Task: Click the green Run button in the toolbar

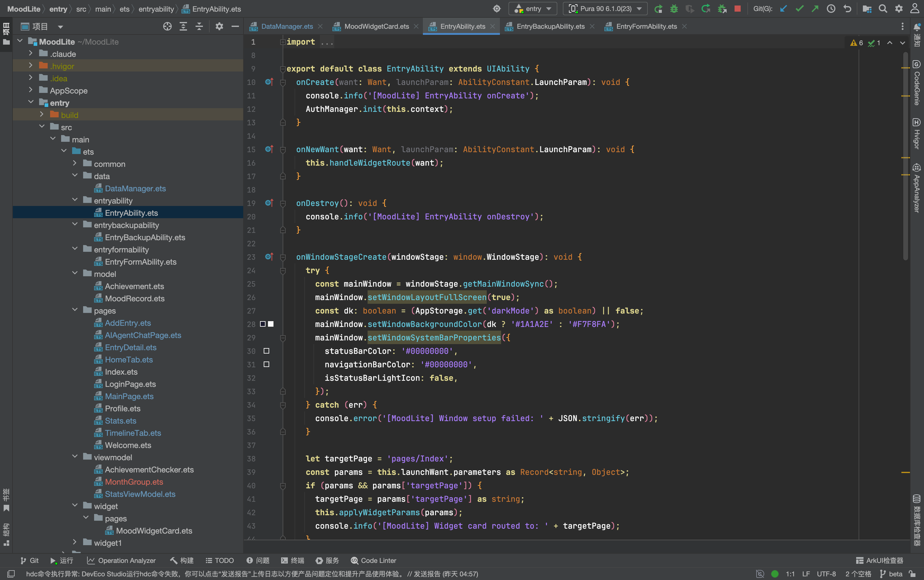Action: pyautogui.click(x=658, y=9)
